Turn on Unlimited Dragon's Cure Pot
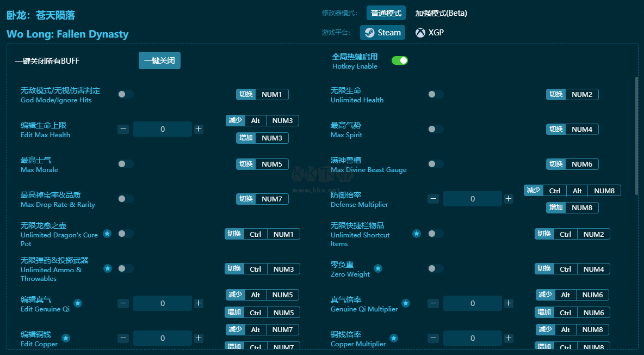Screen dimensions: 644x355 click(126, 234)
